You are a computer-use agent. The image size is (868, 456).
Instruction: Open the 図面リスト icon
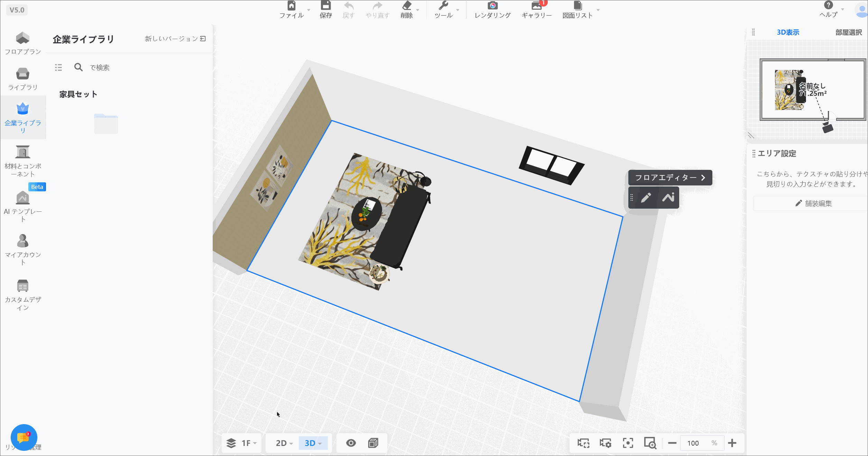[578, 6]
